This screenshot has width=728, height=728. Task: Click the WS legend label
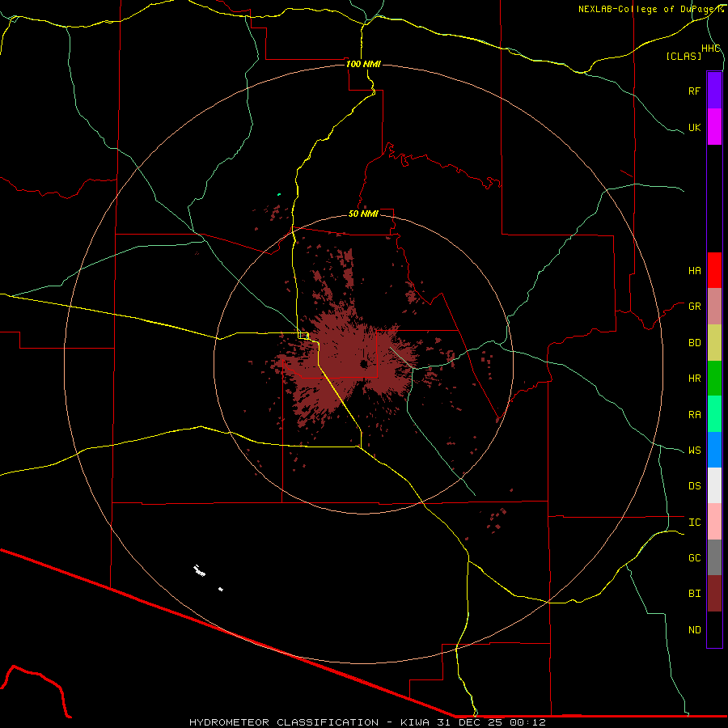[694, 451]
